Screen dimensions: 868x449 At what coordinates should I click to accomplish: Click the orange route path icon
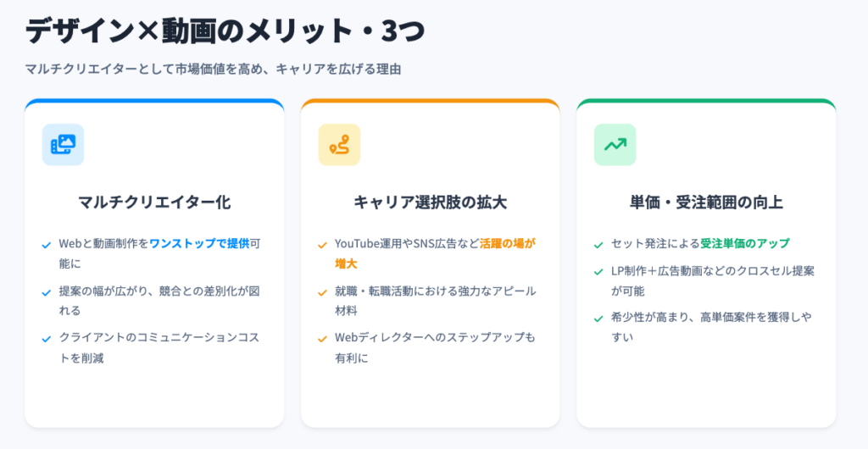tap(339, 145)
